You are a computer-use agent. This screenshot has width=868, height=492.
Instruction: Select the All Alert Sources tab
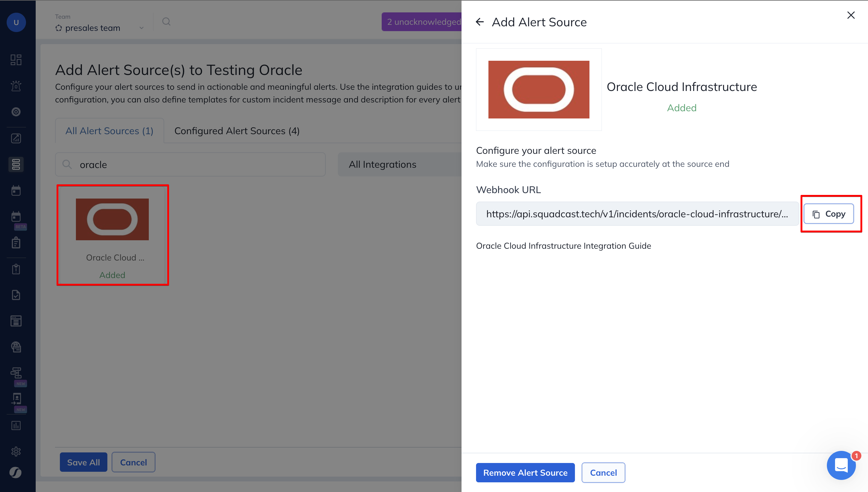pos(109,131)
